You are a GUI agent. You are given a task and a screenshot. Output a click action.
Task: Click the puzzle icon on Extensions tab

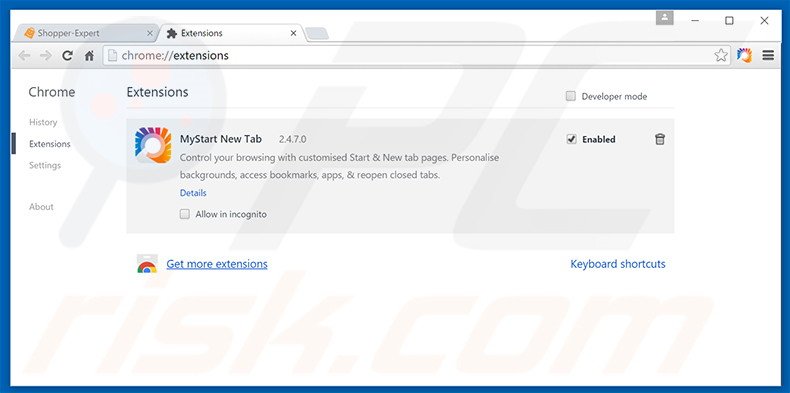click(x=172, y=33)
